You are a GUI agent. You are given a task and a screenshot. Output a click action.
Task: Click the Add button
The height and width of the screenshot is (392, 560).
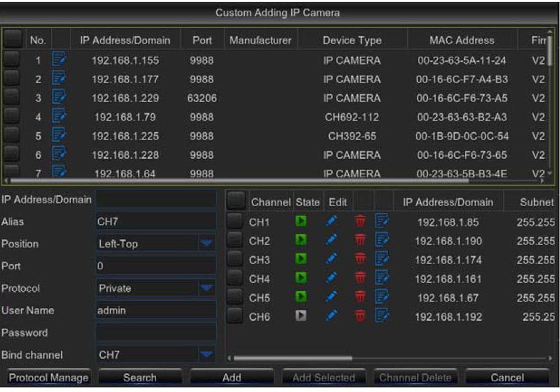[232, 377]
